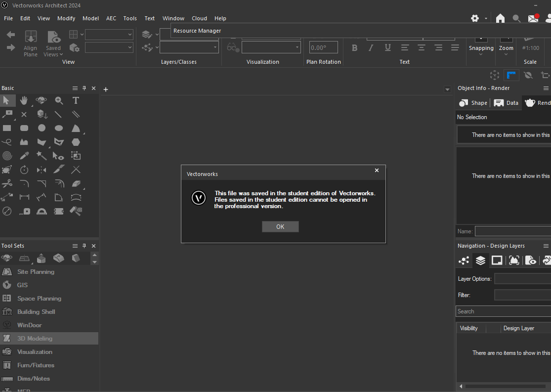The height and width of the screenshot is (392, 551).
Task: Select the Tape Measure tool
Action: pyautogui.click(x=24, y=211)
